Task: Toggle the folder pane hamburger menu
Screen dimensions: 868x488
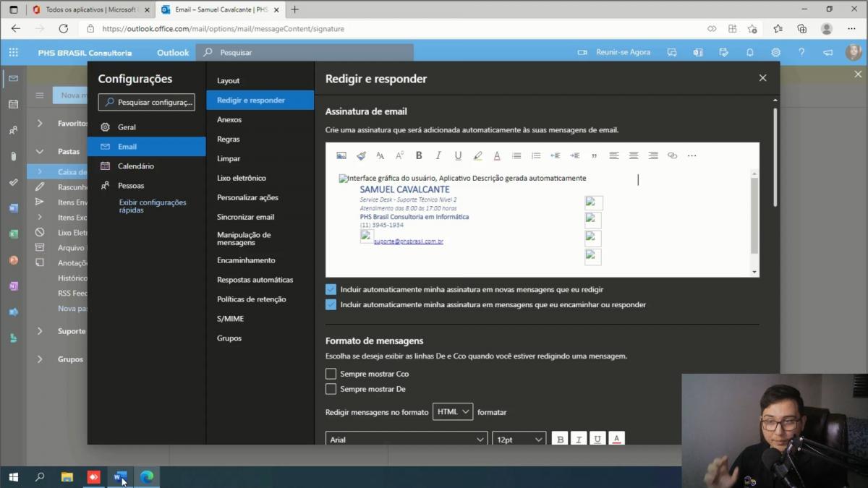Action: click(40, 95)
